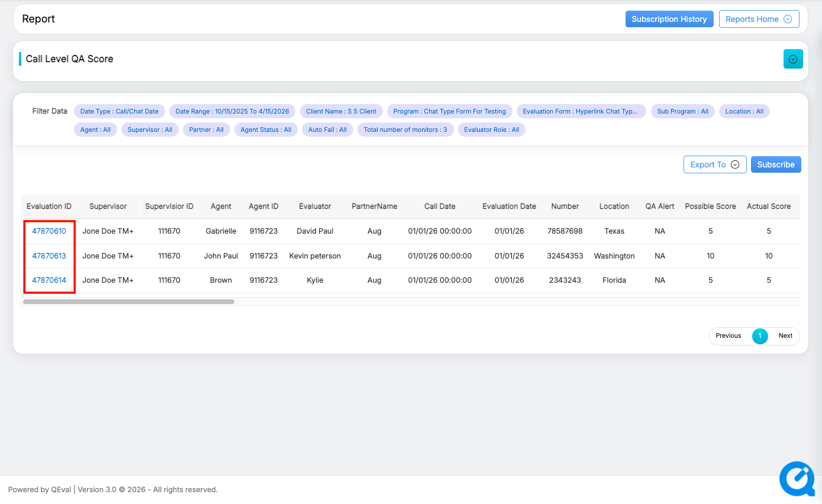Open evaluation ID 47870610

click(x=49, y=231)
